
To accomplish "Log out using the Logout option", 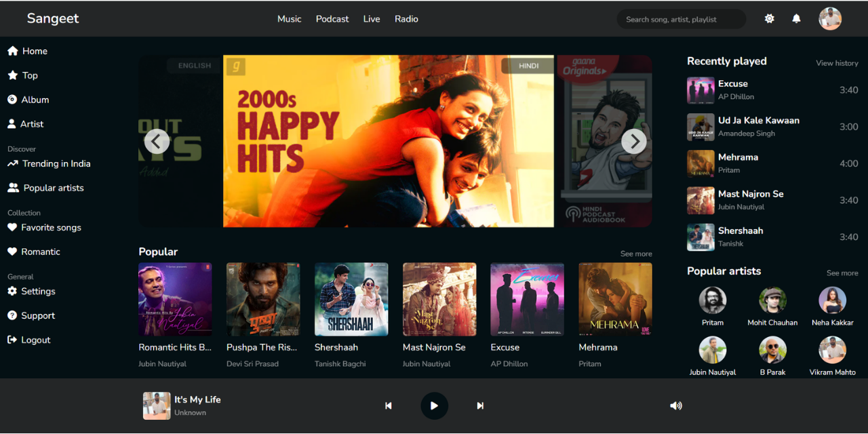I will coord(28,340).
